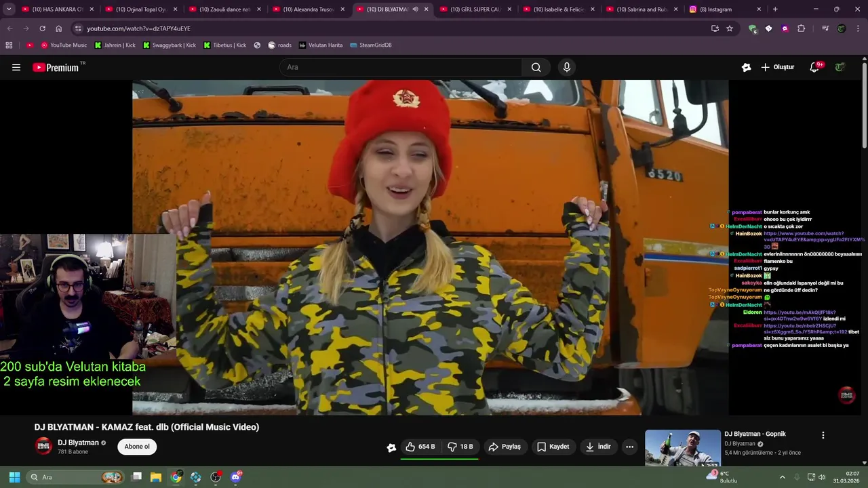Open the roads bookmark
Screen dimensions: 868x488
click(280, 45)
